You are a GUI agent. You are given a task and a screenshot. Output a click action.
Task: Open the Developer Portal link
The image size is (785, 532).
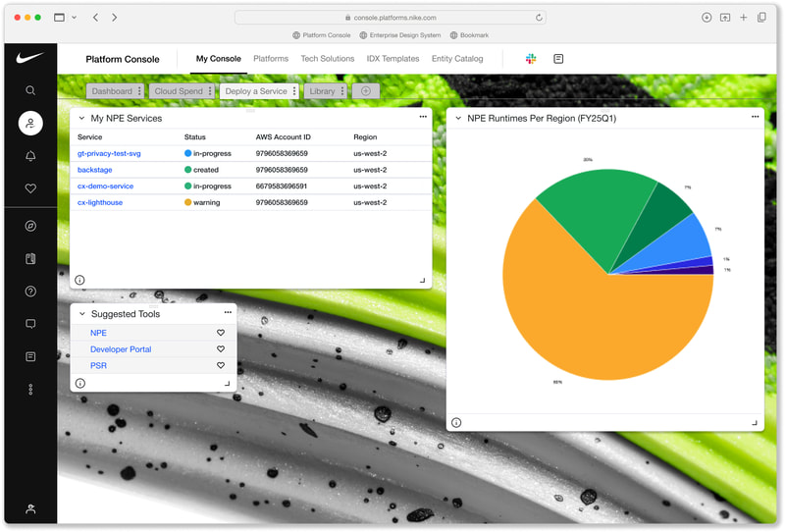tap(121, 349)
